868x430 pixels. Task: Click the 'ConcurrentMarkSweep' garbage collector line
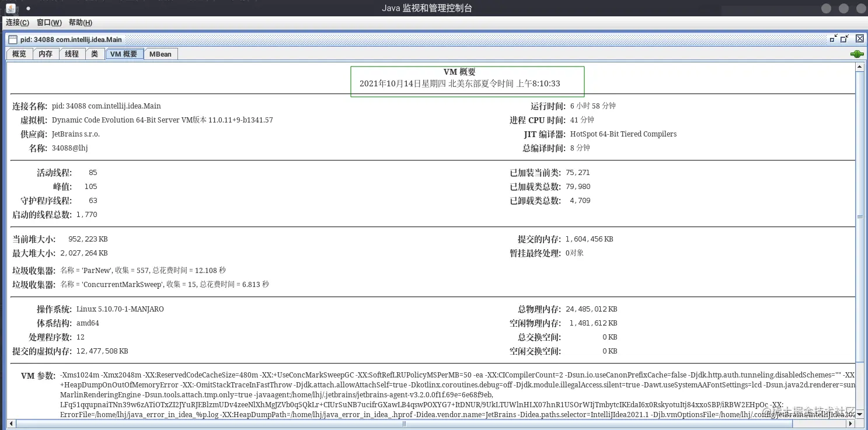point(165,285)
